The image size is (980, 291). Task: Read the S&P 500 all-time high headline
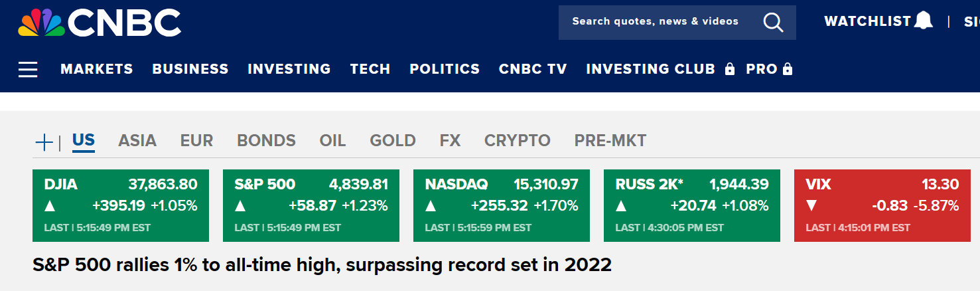tap(322, 265)
